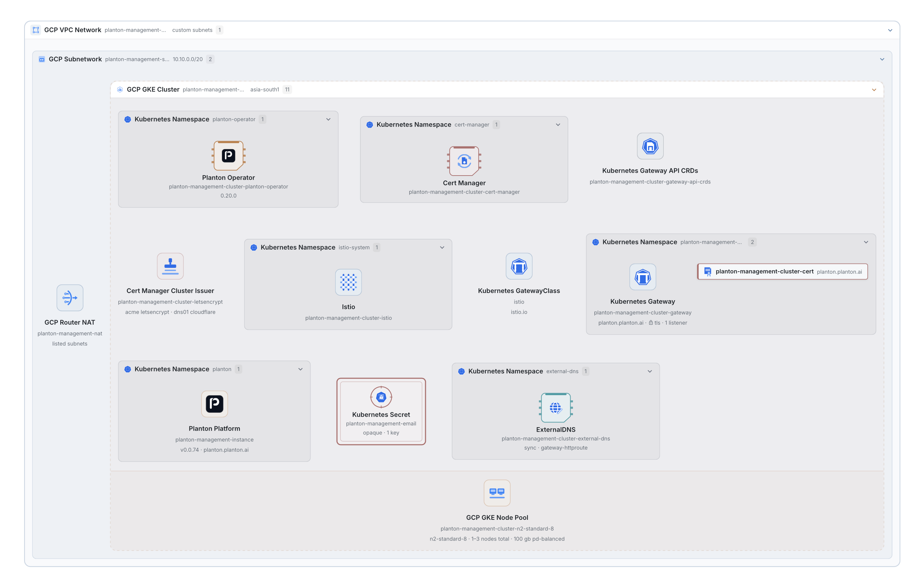Select the Kubernetes Gateway API CRDs icon

click(x=650, y=146)
